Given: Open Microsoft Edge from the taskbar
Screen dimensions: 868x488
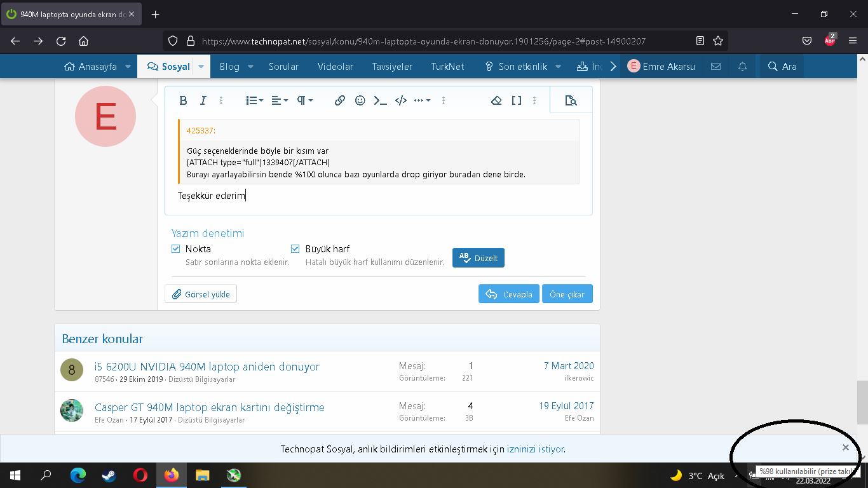Looking at the screenshot, I should (78, 475).
